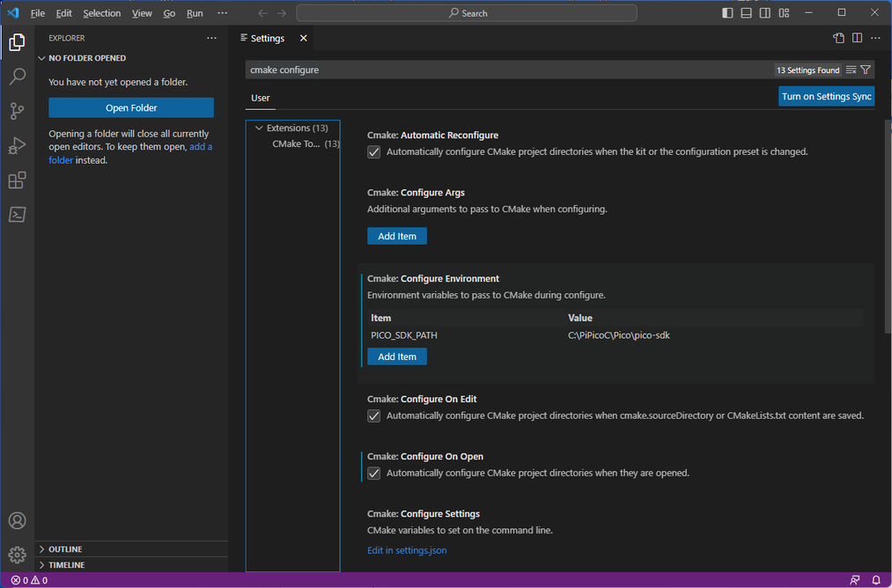This screenshot has height=588, width=892.
Task: Open notifications bell in status bar
Action: click(877, 581)
